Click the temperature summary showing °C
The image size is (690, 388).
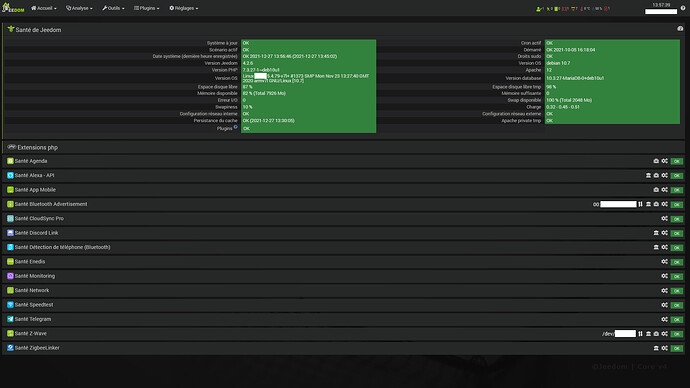585,9
